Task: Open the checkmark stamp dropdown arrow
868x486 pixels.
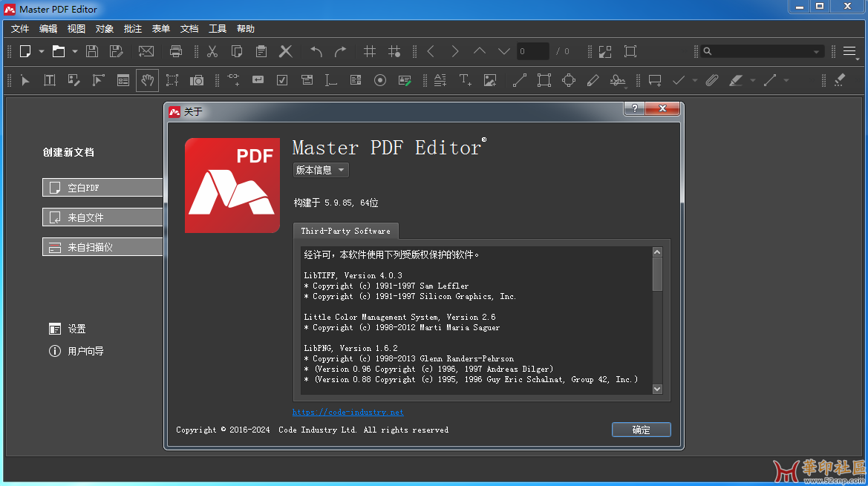Action: click(x=695, y=81)
